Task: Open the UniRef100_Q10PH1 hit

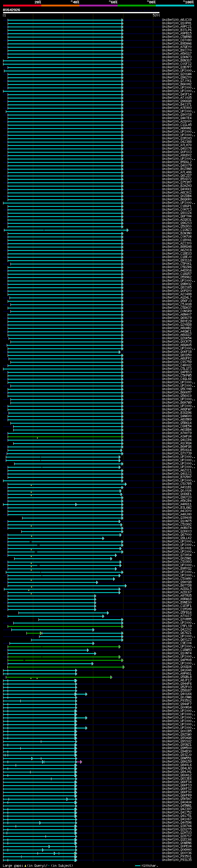Action: point(176,23)
